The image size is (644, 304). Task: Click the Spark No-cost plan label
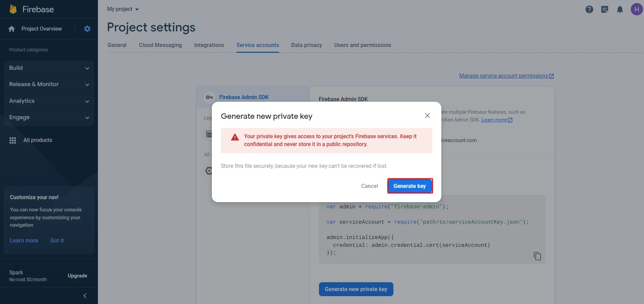pos(28,276)
